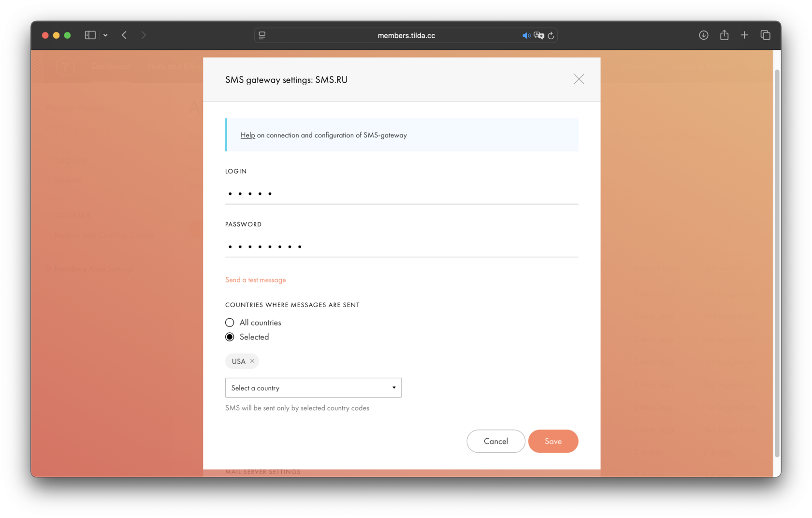Select the All countries radio button
This screenshot has width=812, height=518.
click(x=230, y=322)
